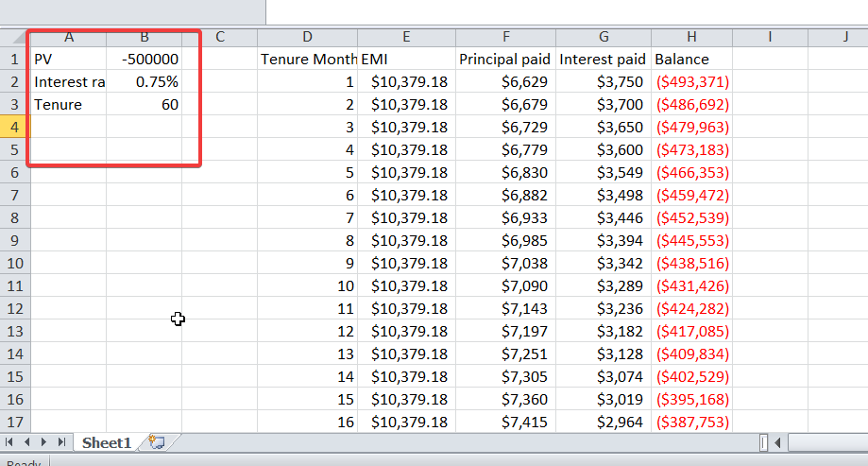
Task: Click interest paid value $3,446
Action: [x=604, y=217]
